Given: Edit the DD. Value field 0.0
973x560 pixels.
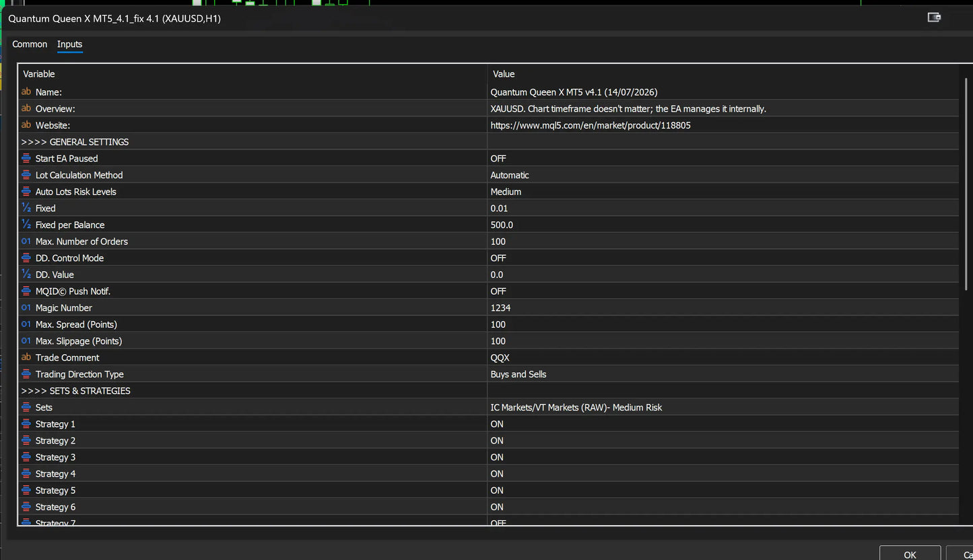Looking at the screenshot, I should pos(723,275).
